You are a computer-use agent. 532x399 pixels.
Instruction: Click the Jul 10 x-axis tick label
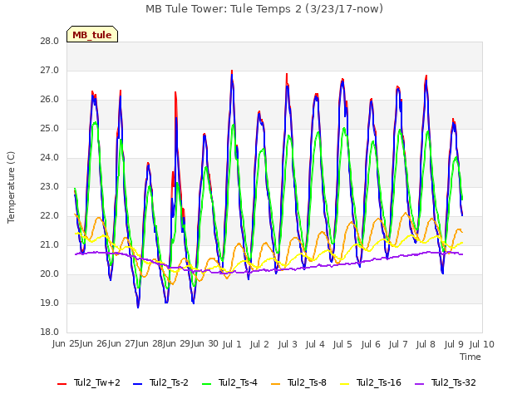coord(482,344)
